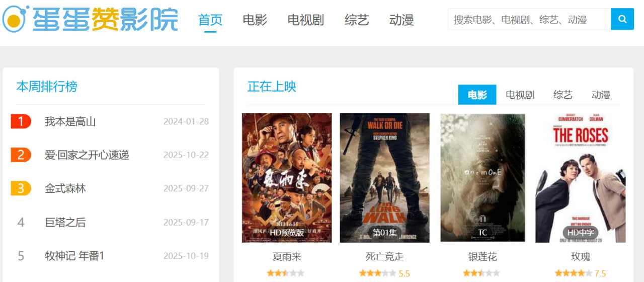This screenshot has width=644, height=282.
Task: Click the orange rank 2 badge
Action: coord(21,155)
